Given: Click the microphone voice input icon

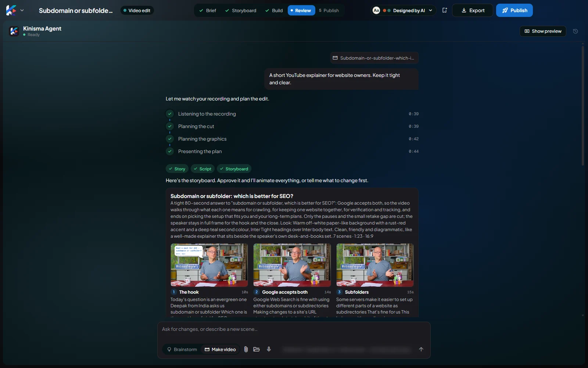Looking at the screenshot, I should coord(269,349).
